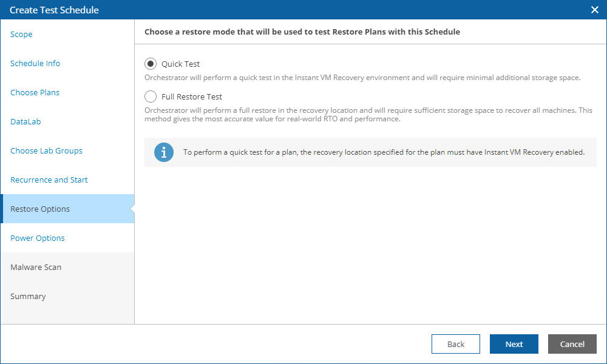This screenshot has height=364, width=607.
Task: View the Malware Scan step
Action: click(x=35, y=267)
